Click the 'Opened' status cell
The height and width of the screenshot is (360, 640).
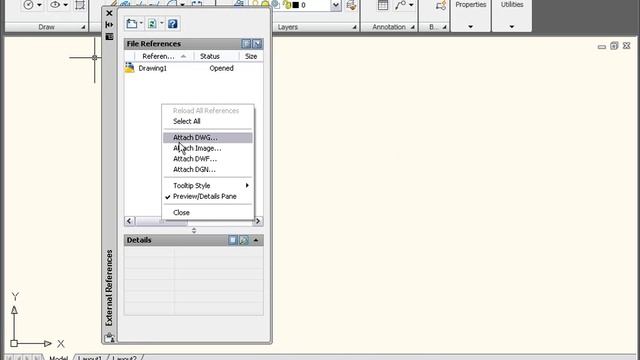click(221, 68)
